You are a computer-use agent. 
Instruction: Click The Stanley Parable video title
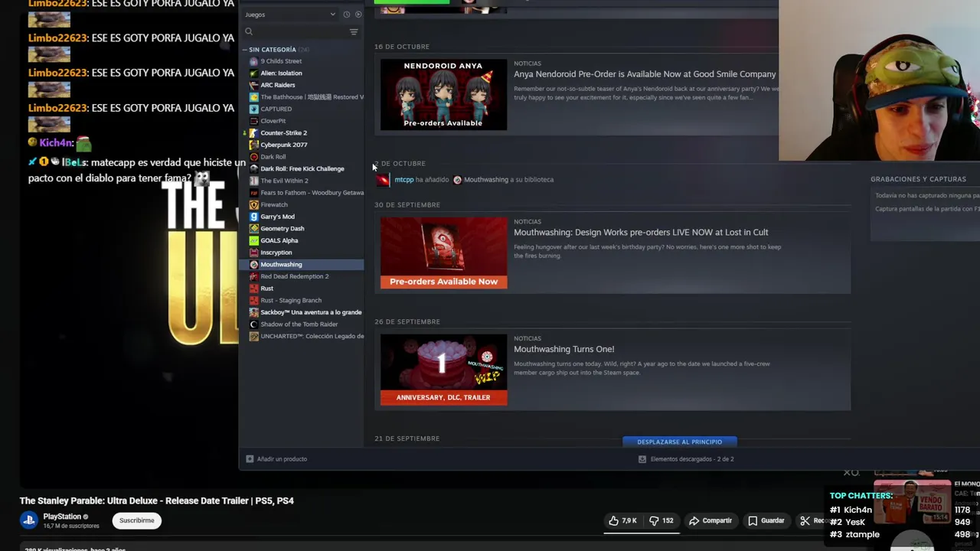pyautogui.click(x=157, y=500)
